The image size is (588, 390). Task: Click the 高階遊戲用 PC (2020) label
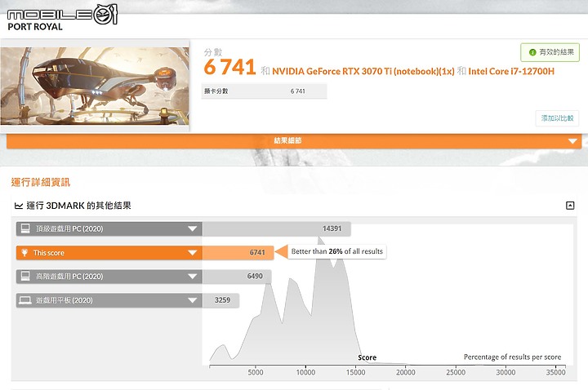tap(69, 277)
